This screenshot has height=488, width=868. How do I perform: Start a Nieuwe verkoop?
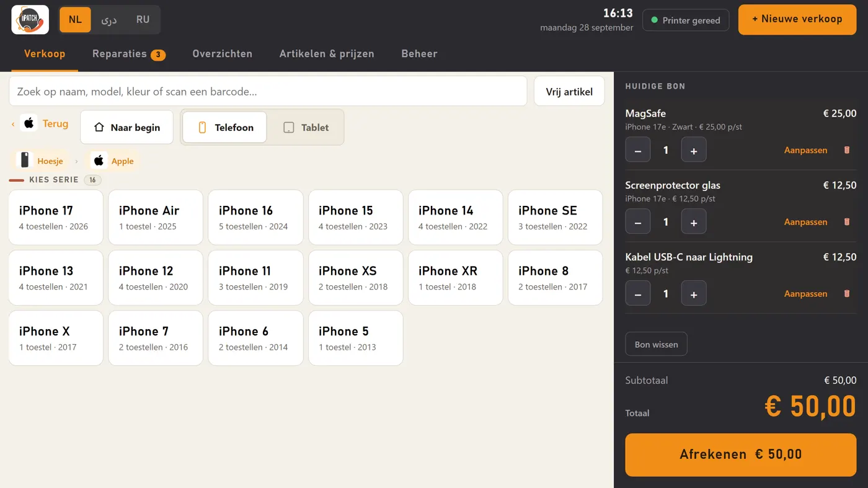pyautogui.click(x=797, y=20)
